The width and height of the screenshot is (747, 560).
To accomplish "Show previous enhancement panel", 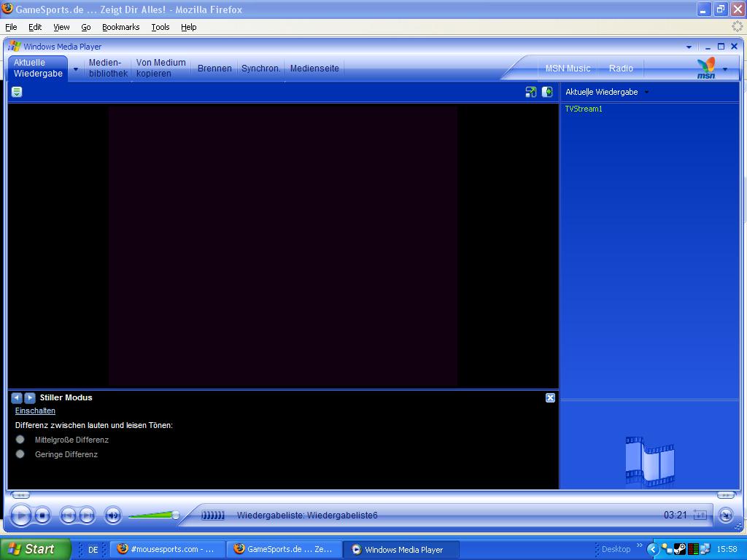I will [x=17, y=397].
